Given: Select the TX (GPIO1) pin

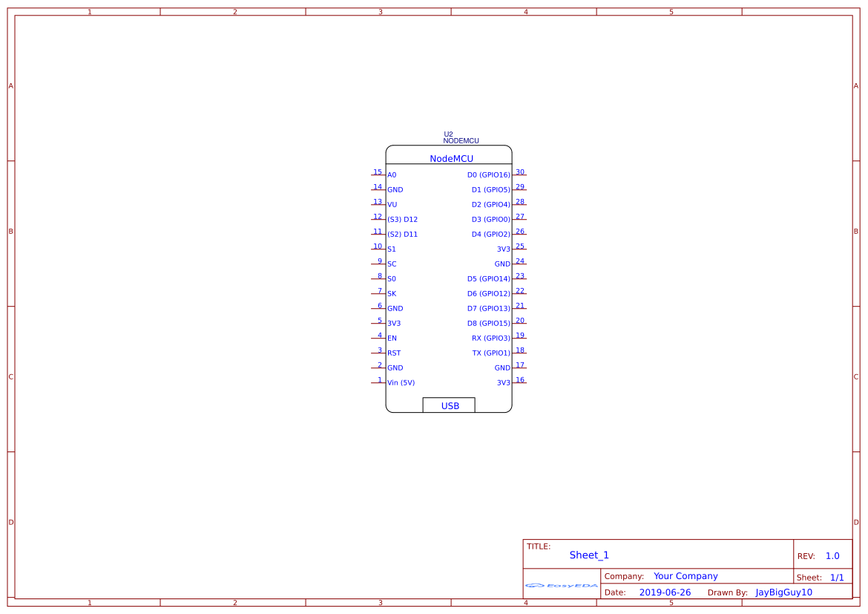Looking at the screenshot, I should [x=490, y=353].
